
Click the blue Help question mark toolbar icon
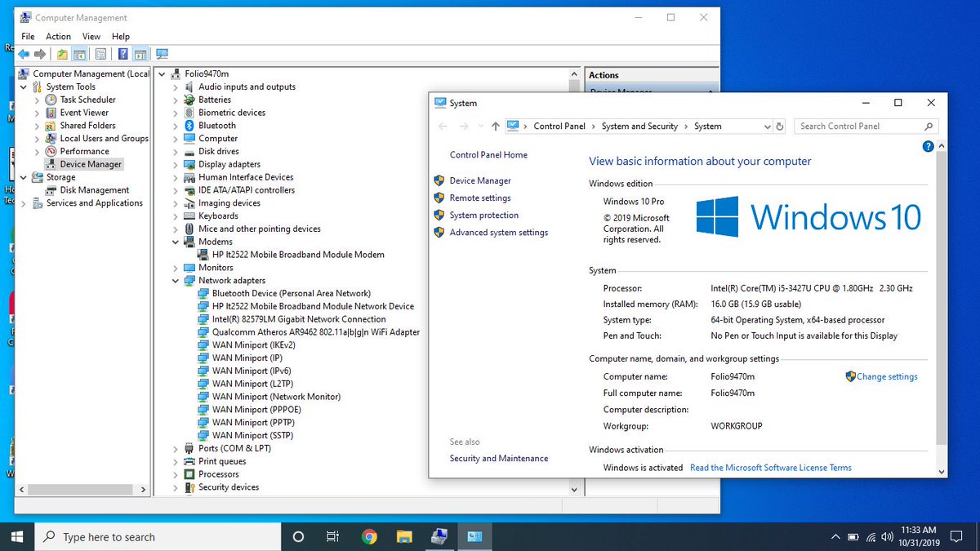pyautogui.click(x=122, y=54)
